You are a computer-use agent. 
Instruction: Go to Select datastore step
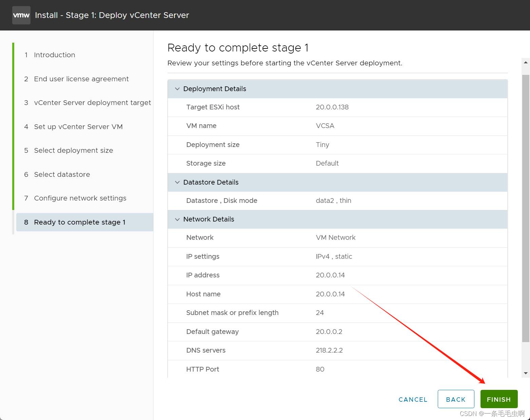pyautogui.click(x=62, y=174)
